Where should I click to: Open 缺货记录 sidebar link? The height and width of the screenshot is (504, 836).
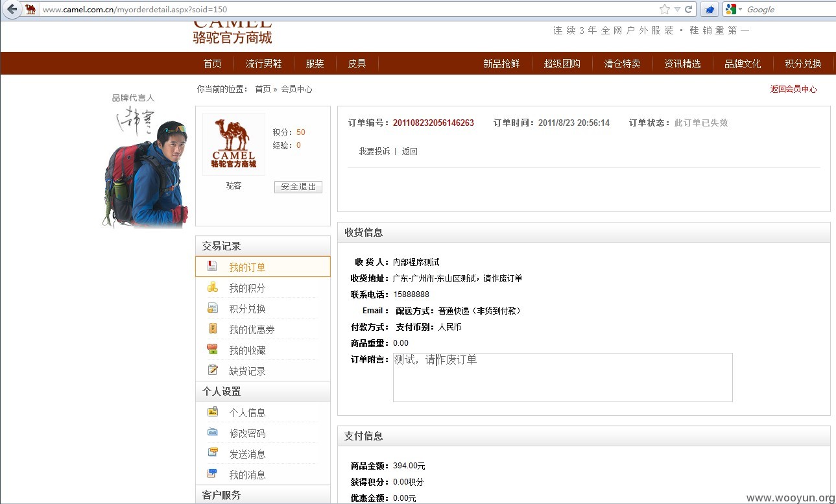coord(247,370)
